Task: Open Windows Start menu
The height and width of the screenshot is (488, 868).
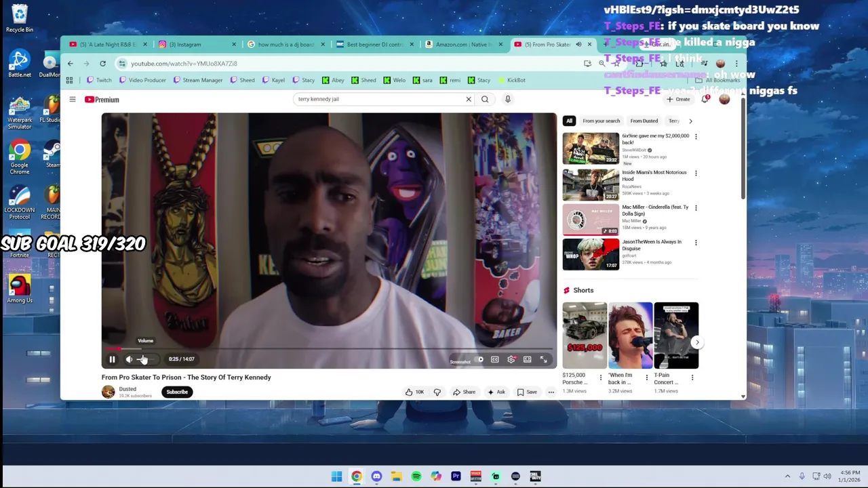Action: (336, 476)
